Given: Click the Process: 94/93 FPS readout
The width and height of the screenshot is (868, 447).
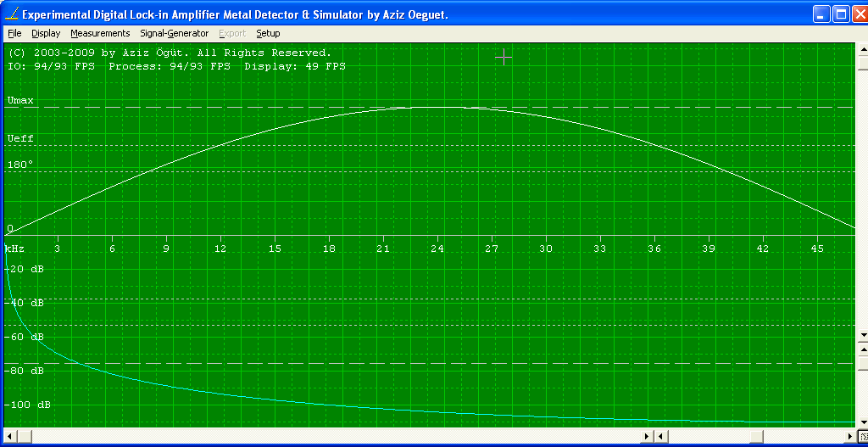Looking at the screenshot, I should click(170, 66).
